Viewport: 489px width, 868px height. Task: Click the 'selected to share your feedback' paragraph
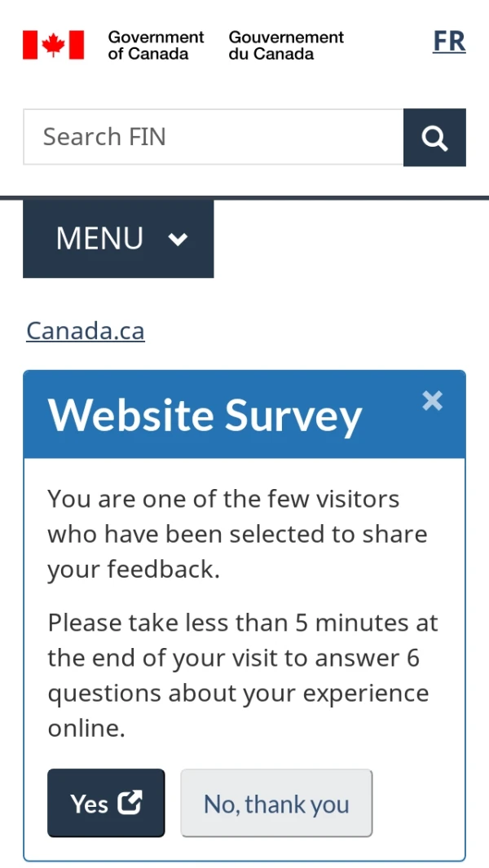point(237,534)
